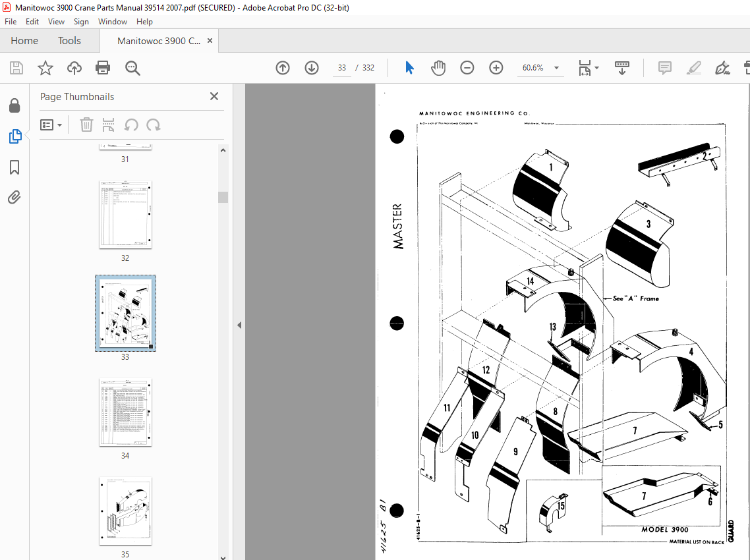Viewport: 750px width, 560px height.
Task: Click thumbnails scrollbar up arrow
Action: click(x=223, y=150)
